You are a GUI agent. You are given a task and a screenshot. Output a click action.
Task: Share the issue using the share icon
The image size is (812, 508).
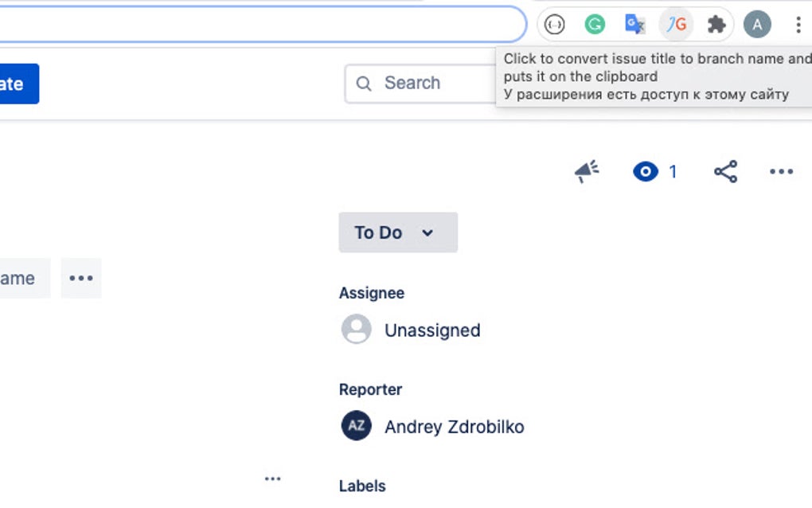pyautogui.click(x=725, y=170)
